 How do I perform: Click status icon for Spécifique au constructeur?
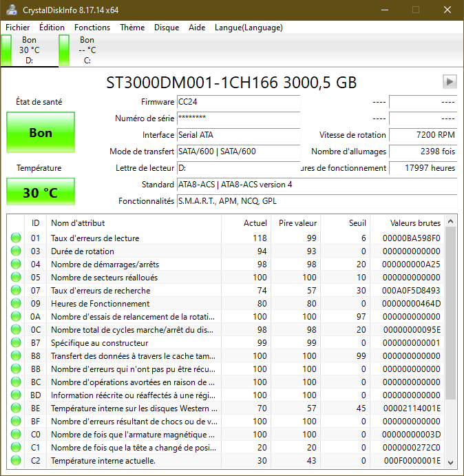(15, 343)
